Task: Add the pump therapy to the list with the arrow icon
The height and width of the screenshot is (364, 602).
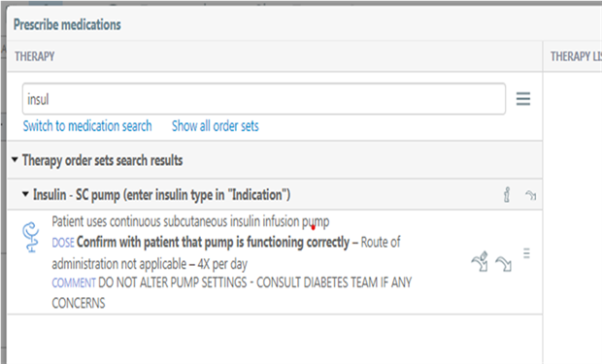Action: [503, 264]
